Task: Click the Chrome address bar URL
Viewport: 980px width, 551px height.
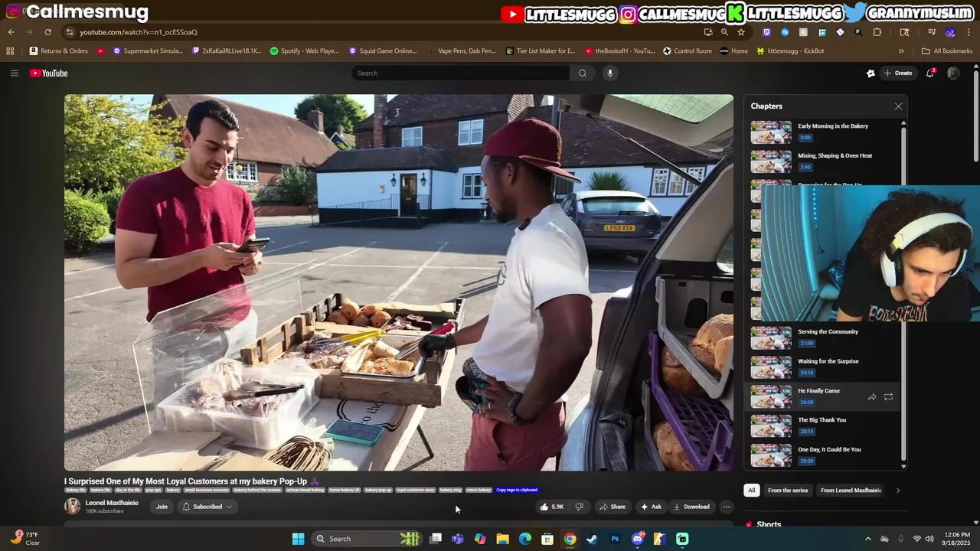Action: 139,32
